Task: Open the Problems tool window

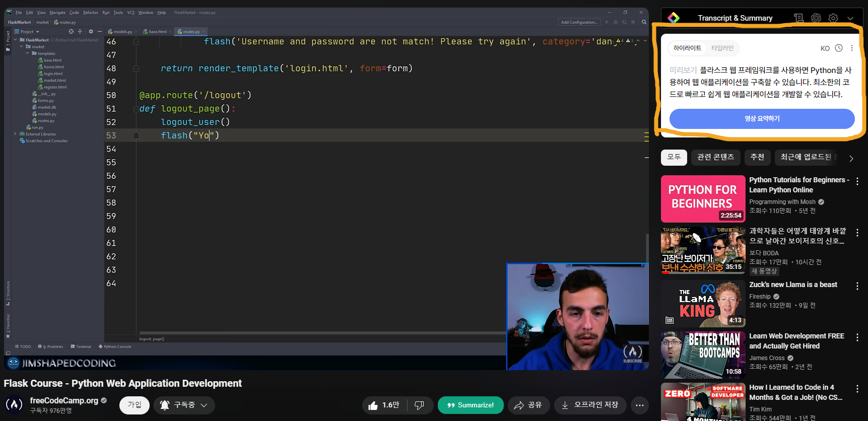Action: (x=50, y=346)
